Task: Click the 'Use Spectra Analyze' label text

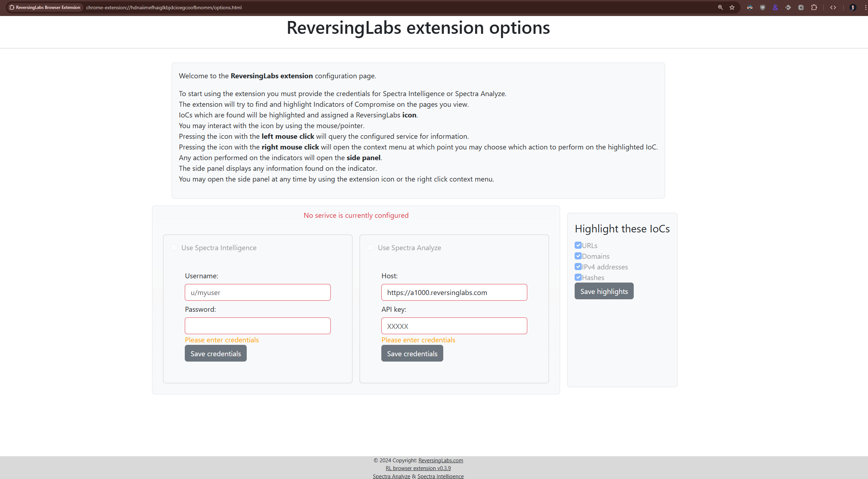Action: pos(409,248)
